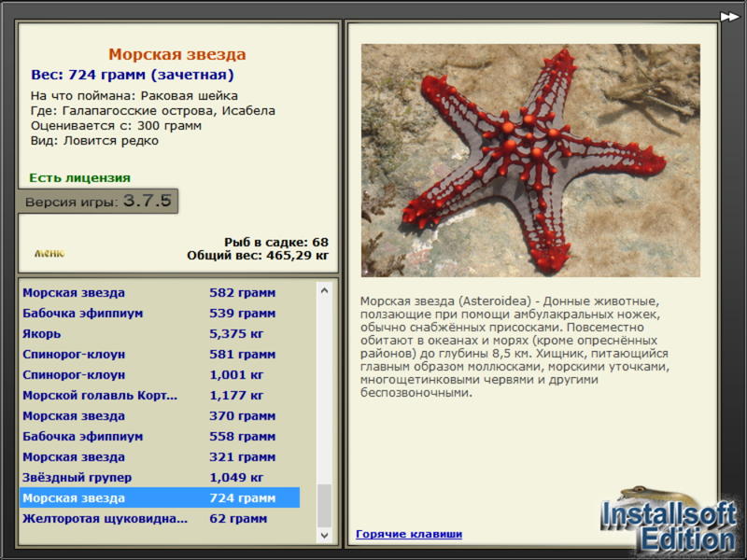Click the fast-forward double arrow icon
The width and height of the screenshot is (747, 560).
(x=729, y=17)
